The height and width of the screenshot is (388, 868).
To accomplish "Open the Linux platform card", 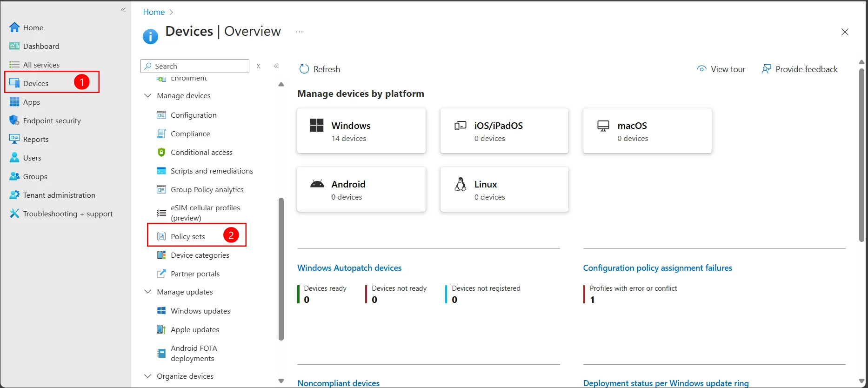I will click(504, 189).
